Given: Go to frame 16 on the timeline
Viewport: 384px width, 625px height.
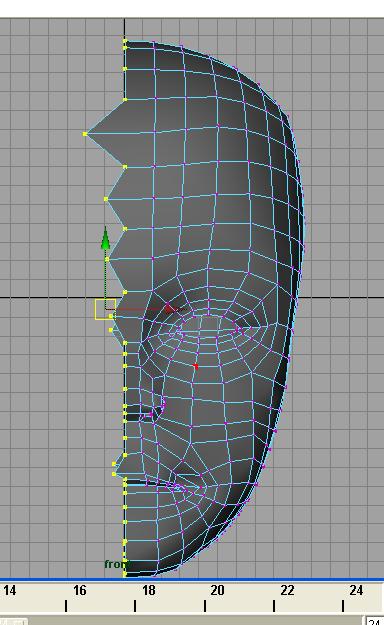Looking at the screenshot, I should 80,590.
